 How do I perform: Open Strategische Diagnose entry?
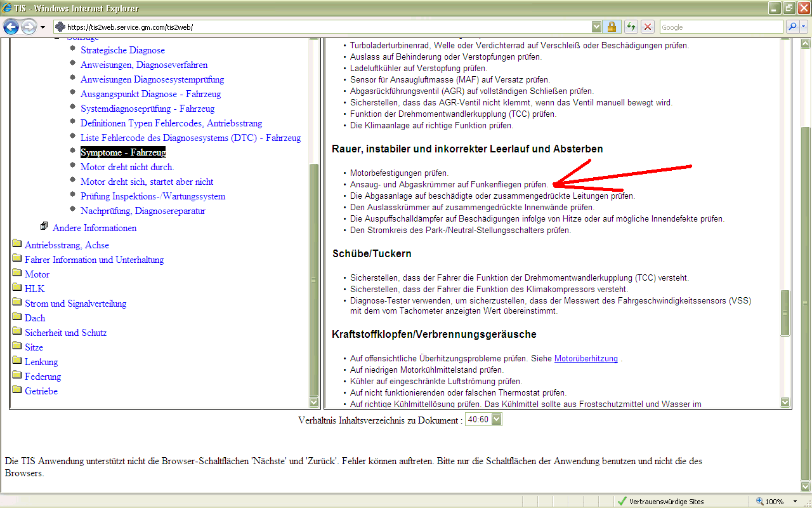pos(122,50)
